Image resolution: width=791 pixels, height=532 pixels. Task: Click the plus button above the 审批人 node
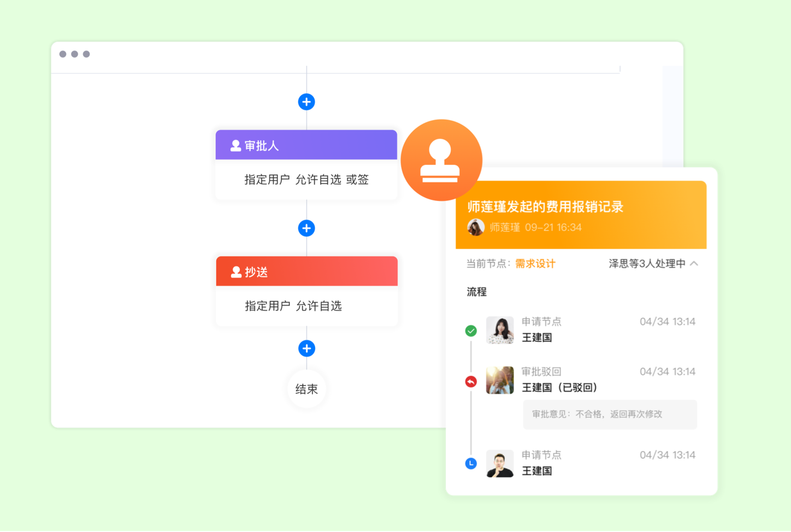(306, 102)
